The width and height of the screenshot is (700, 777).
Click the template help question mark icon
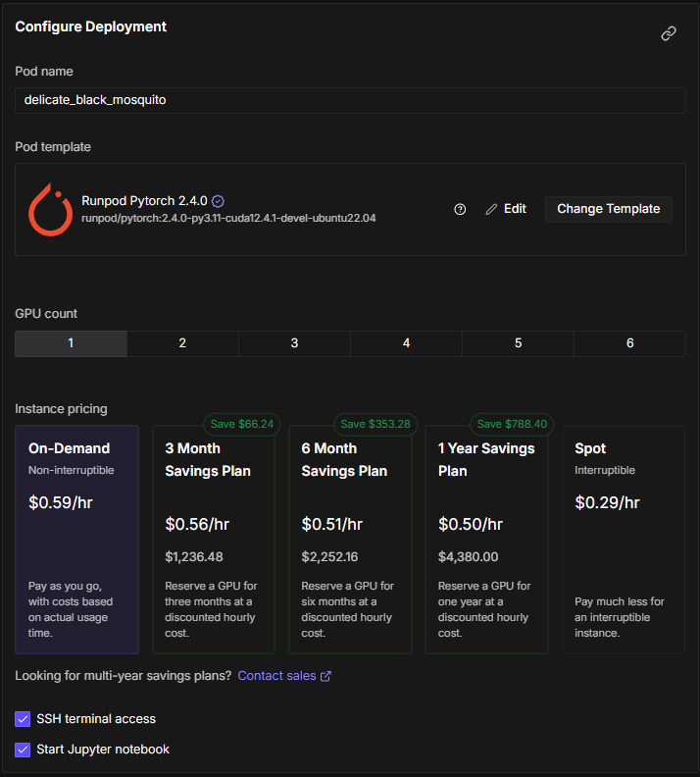460,209
